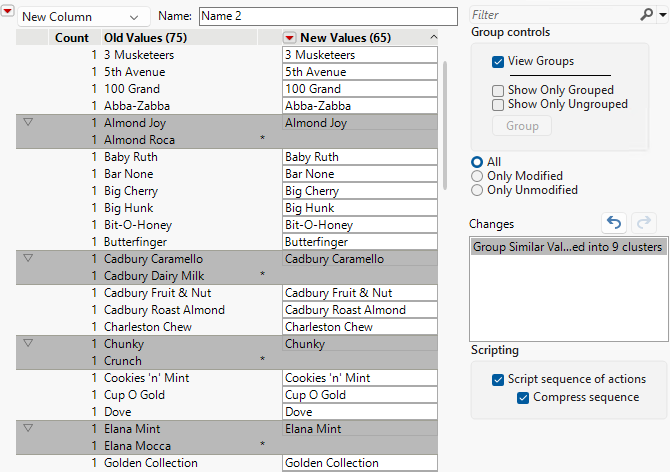Click the Filter search field
This screenshot has width=670, height=472.
pos(554,15)
